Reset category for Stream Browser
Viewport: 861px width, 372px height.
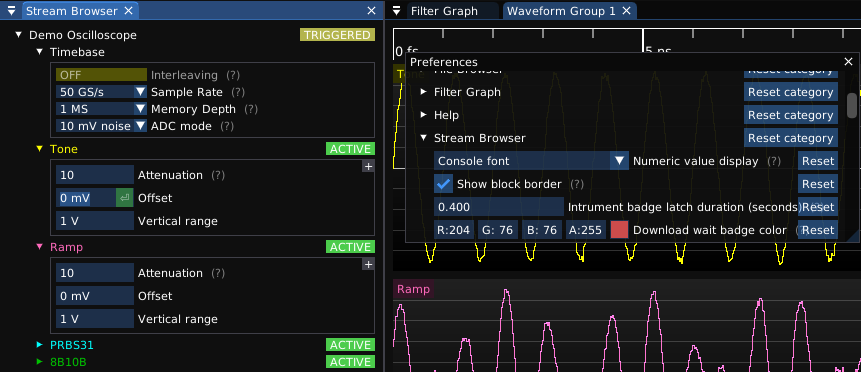[791, 138]
